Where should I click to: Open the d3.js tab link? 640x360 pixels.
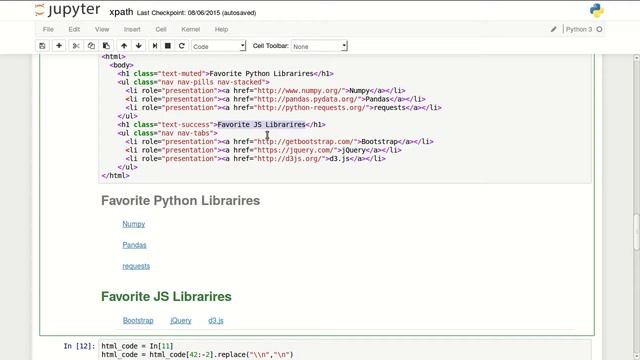(x=216, y=320)
